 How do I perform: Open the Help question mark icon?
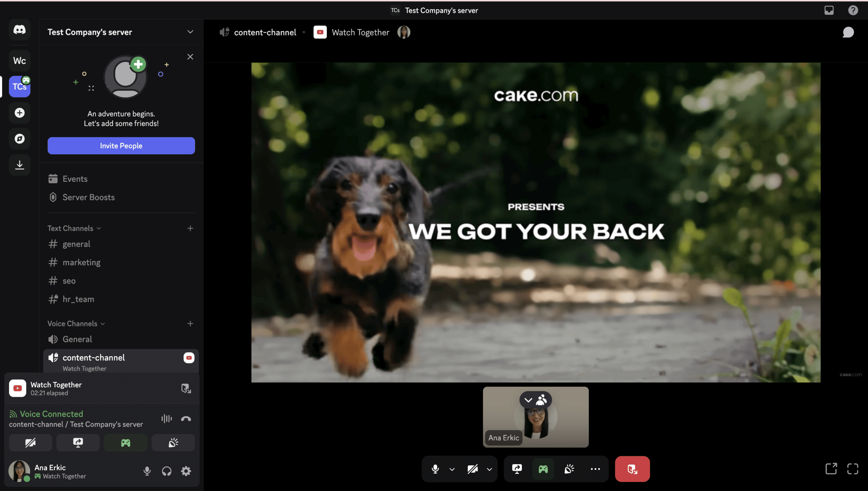tap(853, 10)
